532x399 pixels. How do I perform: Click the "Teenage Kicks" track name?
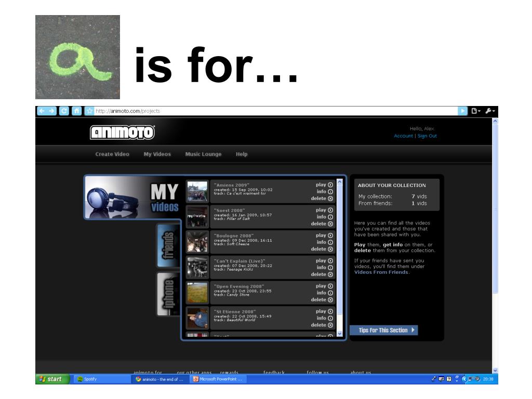pyautogui.click(x=240, y=270)
